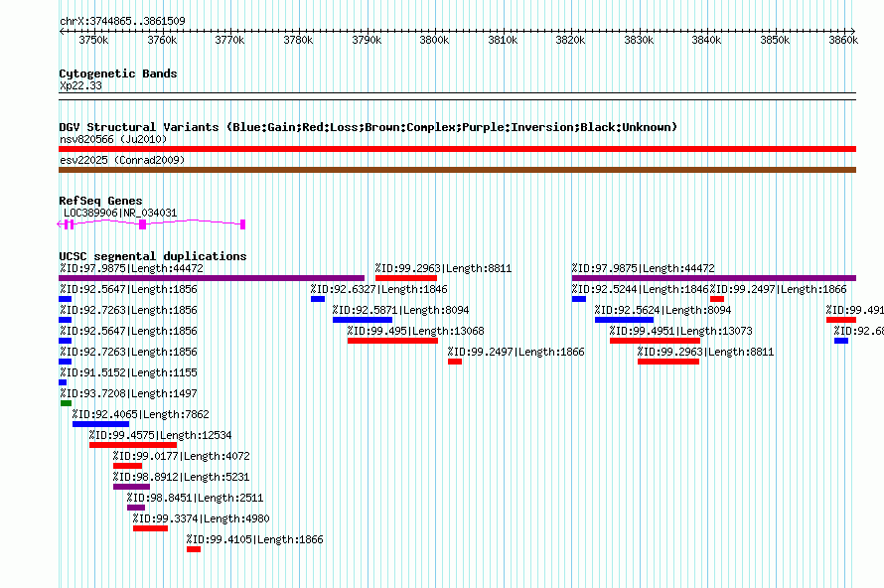Click the red bar under %ID:99.495|Length:13068
The width and height of the screenshot is (884, 588).
coord(392,341)
